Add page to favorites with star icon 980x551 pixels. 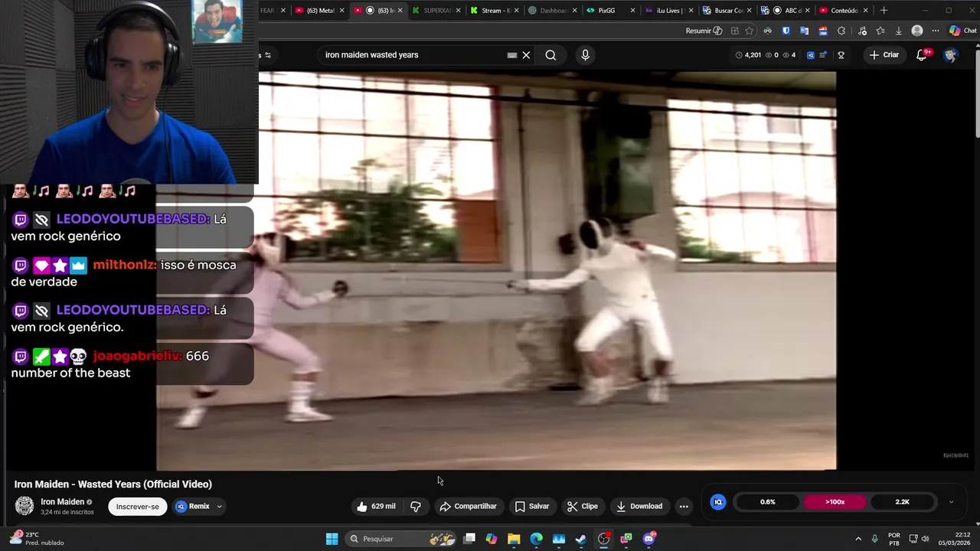pyautogui.click(x=749, y=31)
